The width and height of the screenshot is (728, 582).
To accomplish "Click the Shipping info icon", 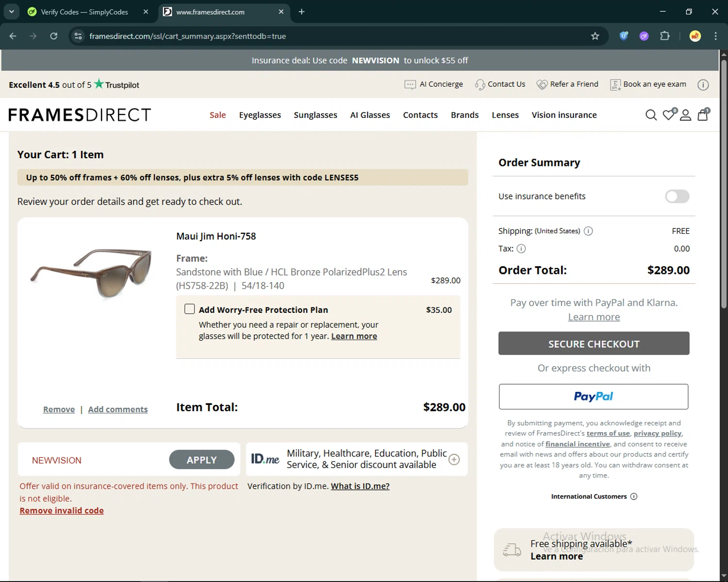I will coord(588,231).
